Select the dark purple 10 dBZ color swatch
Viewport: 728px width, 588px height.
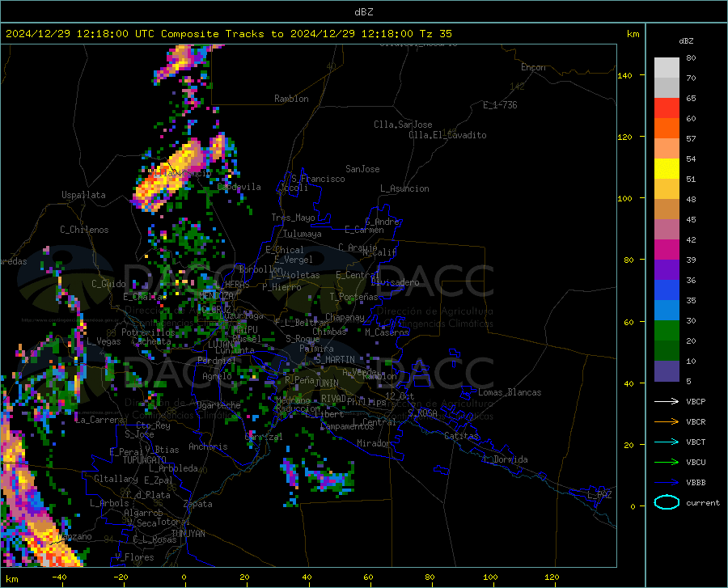click(x=667, y=370)
